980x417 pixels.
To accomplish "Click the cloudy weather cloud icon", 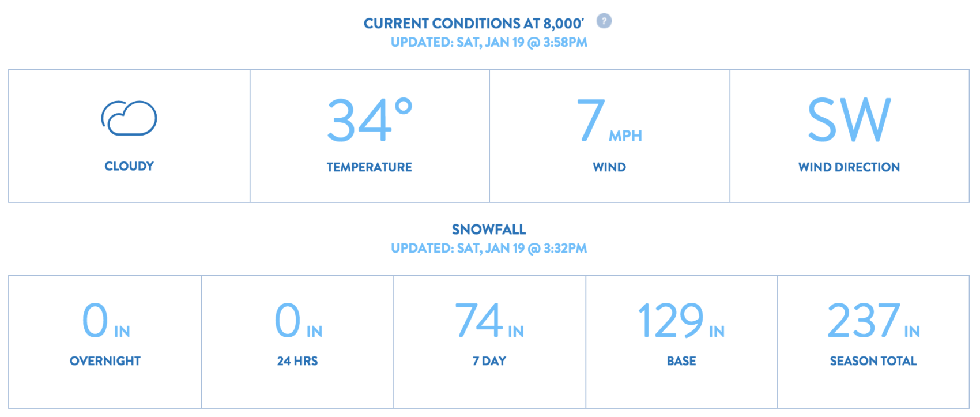I will pyautogui.click(x=129, y=118).
